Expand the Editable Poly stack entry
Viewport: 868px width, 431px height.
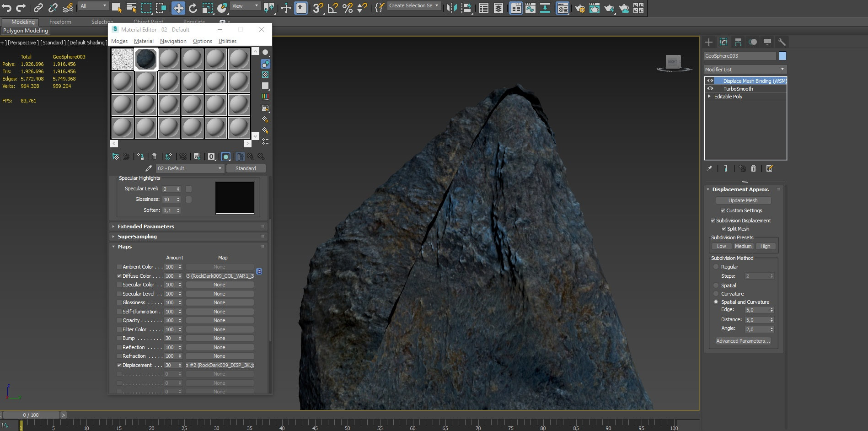709,97
